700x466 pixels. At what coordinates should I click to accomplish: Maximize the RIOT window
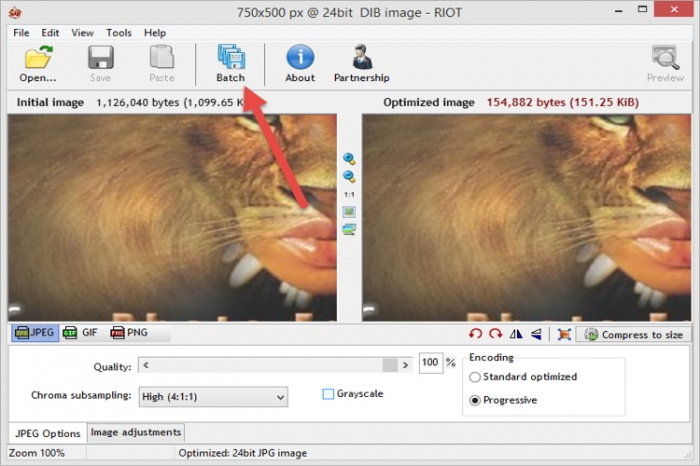click(x=642, y=9)
